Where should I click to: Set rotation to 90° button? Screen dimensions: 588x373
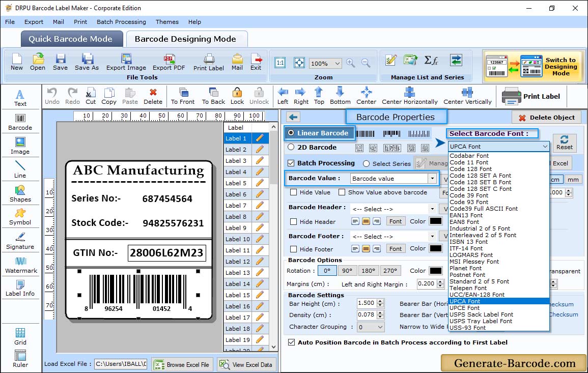coord(347,271)
